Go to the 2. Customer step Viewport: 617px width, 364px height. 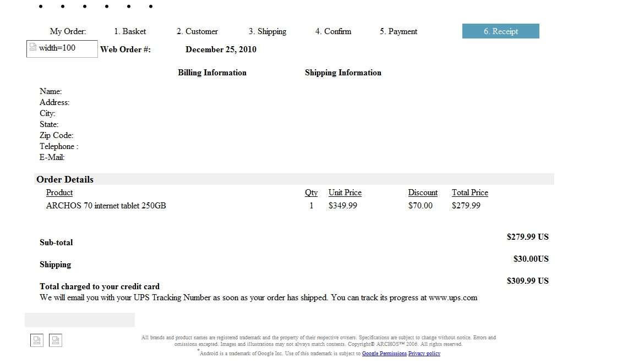[x=197, y=31]
